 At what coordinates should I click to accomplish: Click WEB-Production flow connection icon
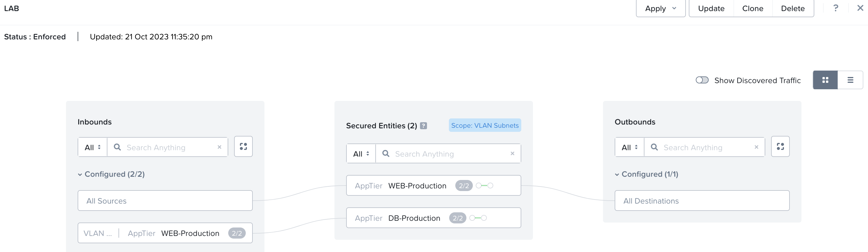pyautogui.click(x=484, y=185)
